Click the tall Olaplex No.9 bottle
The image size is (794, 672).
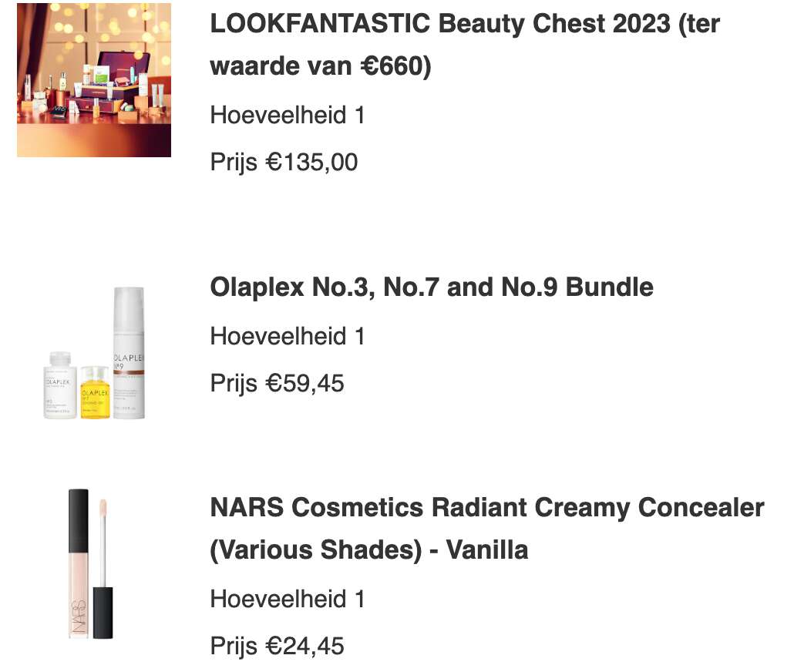[x=129, y=352]
